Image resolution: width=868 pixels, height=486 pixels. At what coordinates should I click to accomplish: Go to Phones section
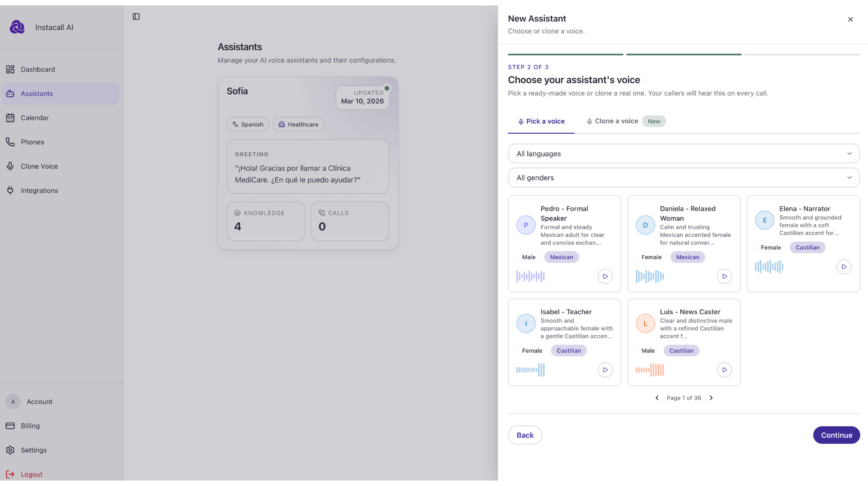(x=32, y=142)
